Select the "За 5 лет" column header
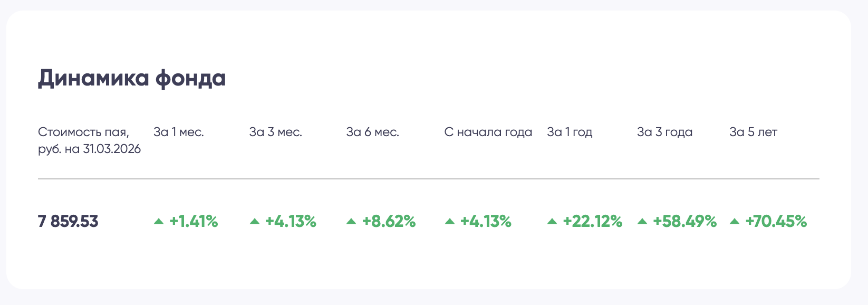 (x=753, y=132)
